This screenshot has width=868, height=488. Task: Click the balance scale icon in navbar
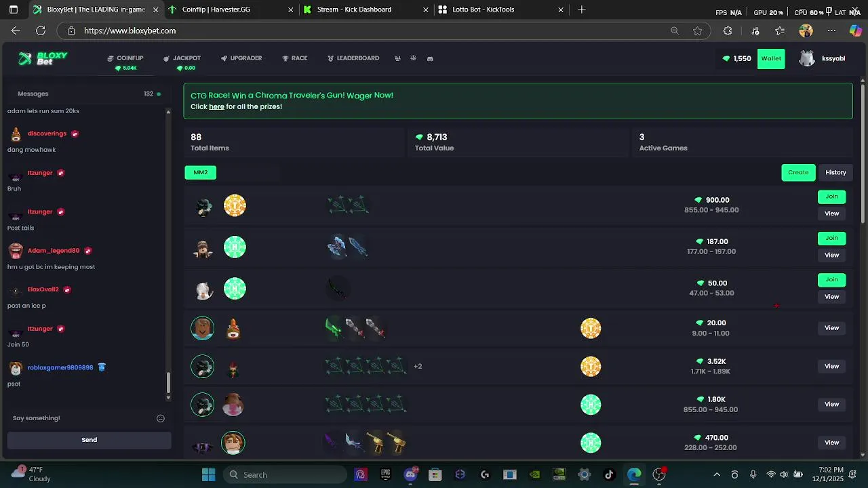(x=413, y=58)
